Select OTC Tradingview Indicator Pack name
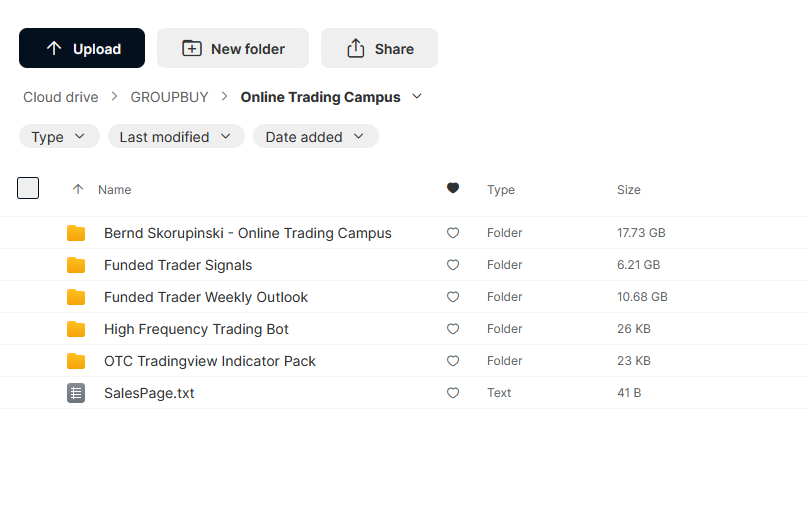Viewport: 808px width, 508px height. tap(210, 361)
